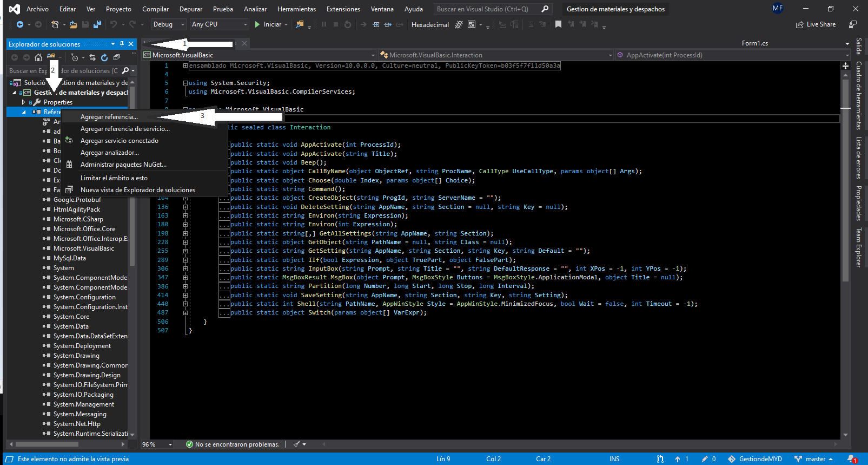The width and height of the screenshot is (868, 465).
Task: Open the AppActivate member dropdown
Action: [733, 55]
